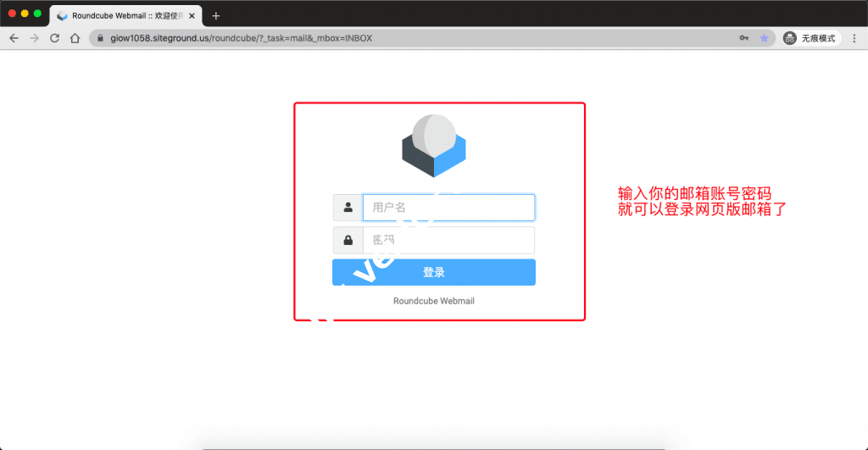Click the lock icon beside password field
The width and height of the screenshot is (868, 450).
tap(348, 240)
